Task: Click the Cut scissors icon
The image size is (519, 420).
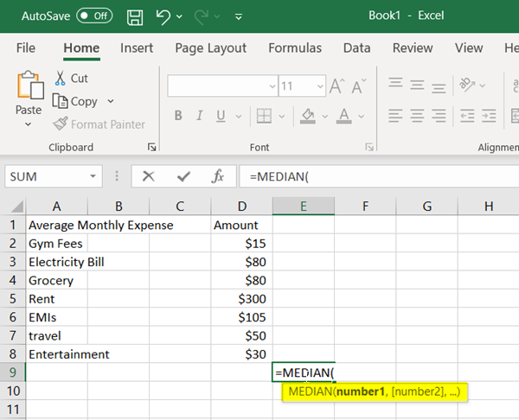Action: (x=61, y=79)
